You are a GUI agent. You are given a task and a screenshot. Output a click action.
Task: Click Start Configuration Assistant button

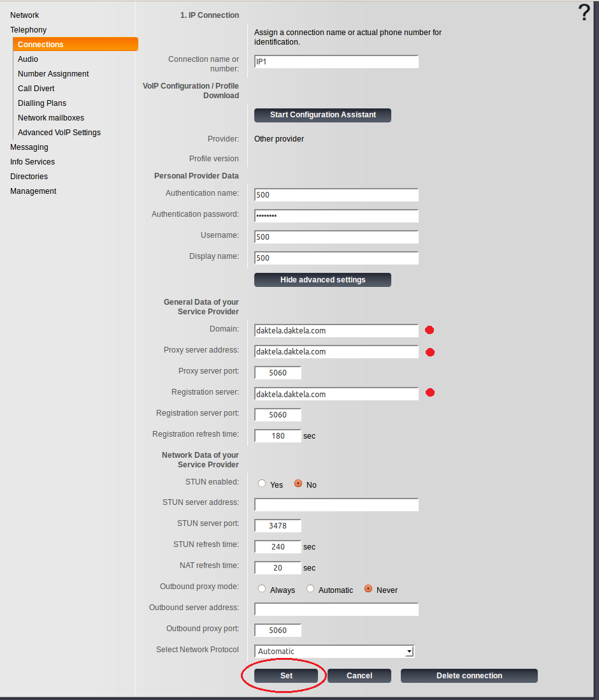coord(322,115)
